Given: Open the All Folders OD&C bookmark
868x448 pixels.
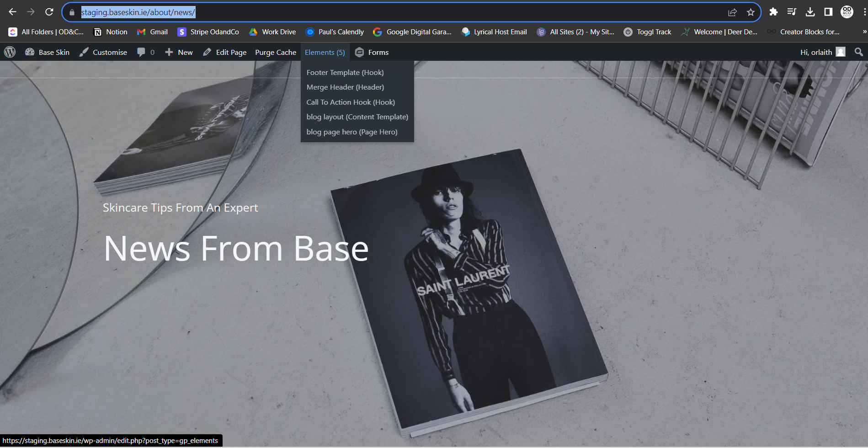Looking at the screenshot, I should click(x=46, y=32).
